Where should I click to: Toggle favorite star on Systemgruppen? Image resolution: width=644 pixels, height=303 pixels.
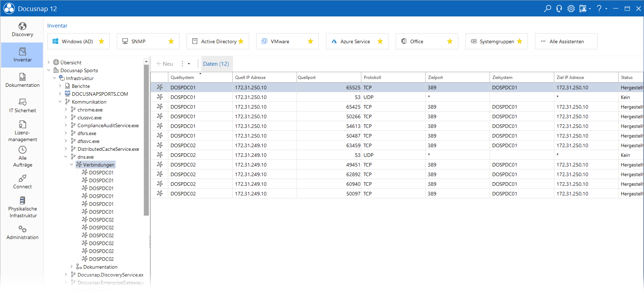[x=520, y=41]
